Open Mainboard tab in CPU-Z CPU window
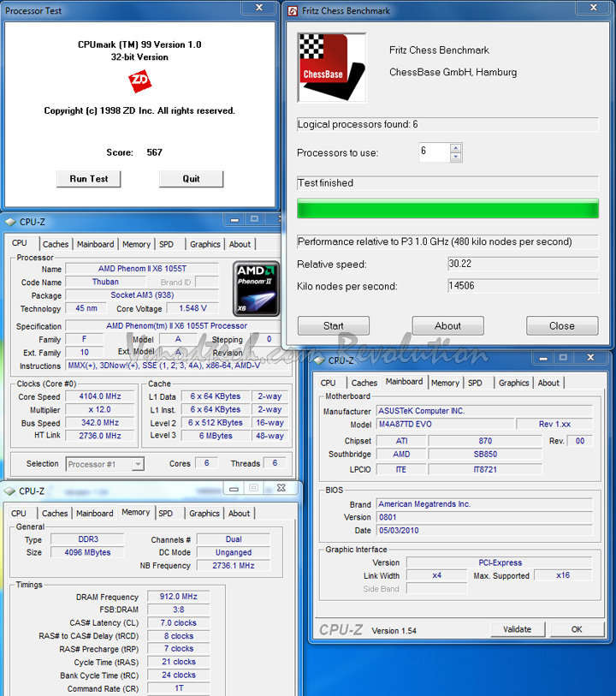Viewport: 616px width, 696px height. pos(95,244)
